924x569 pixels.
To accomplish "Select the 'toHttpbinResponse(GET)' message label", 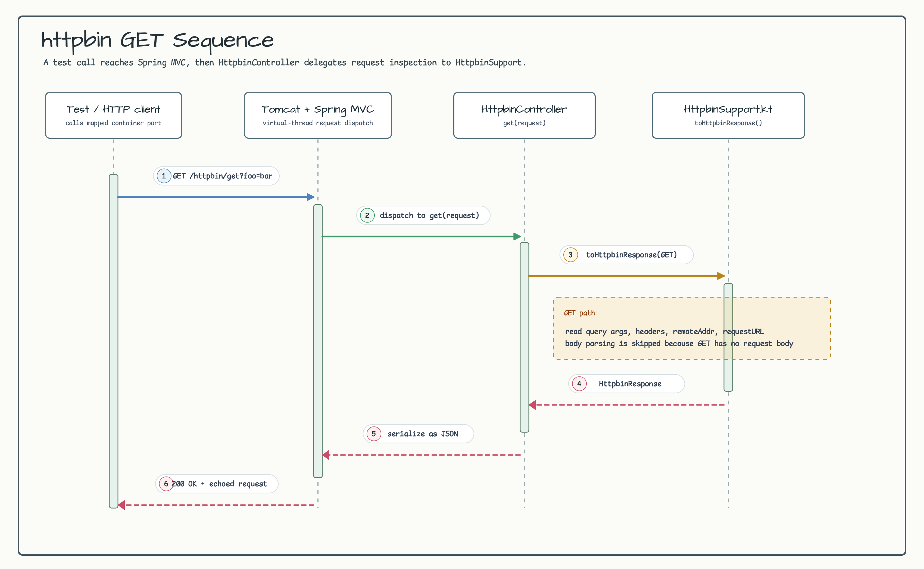I will coord(632,255).
